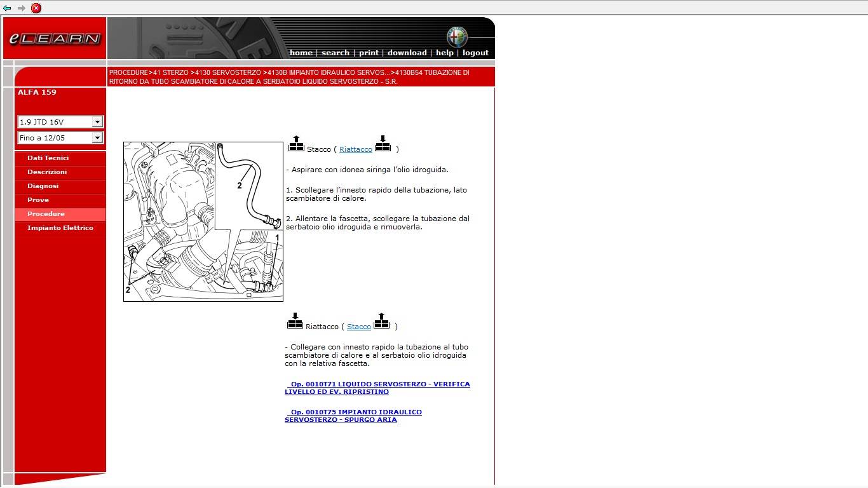This screenshot has width=868, height=488.
Task: Click the forward arrow icon
Action: tap(22, 8)
